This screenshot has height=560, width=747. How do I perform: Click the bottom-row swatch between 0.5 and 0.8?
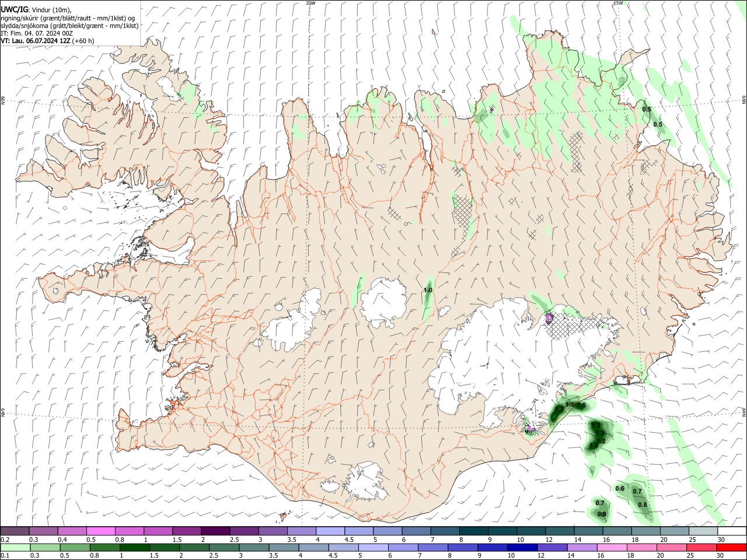pyautogui.click(x=75, y=547)
